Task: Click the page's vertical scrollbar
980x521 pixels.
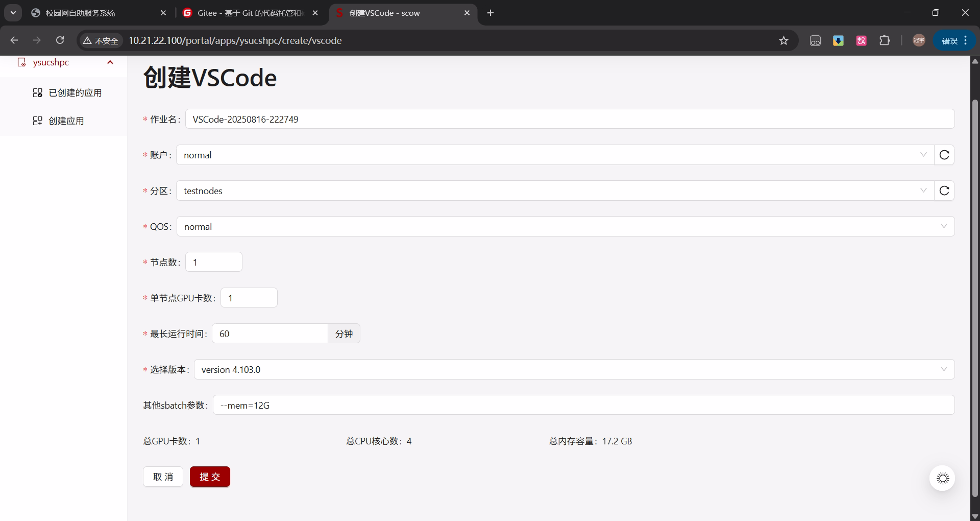Action: point(974,296)
